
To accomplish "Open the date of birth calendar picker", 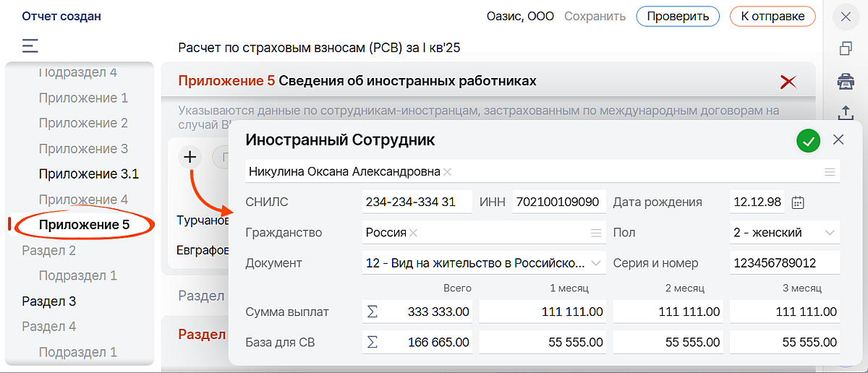I will pyautogui.click(x=798, y=202).
